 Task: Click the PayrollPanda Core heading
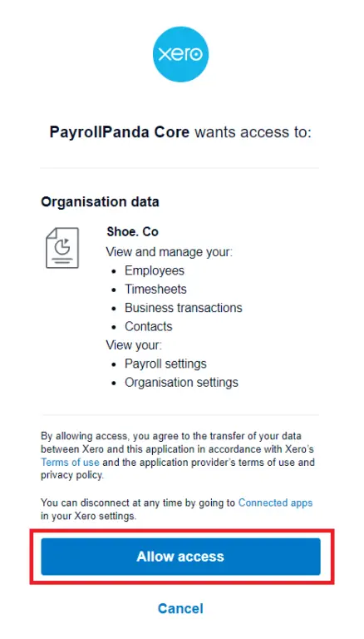(x=120, y=132)
